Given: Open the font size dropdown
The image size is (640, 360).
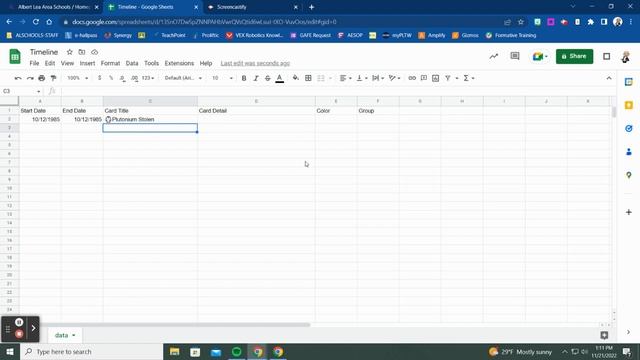Looking at the screenshot, I should 222,78.
